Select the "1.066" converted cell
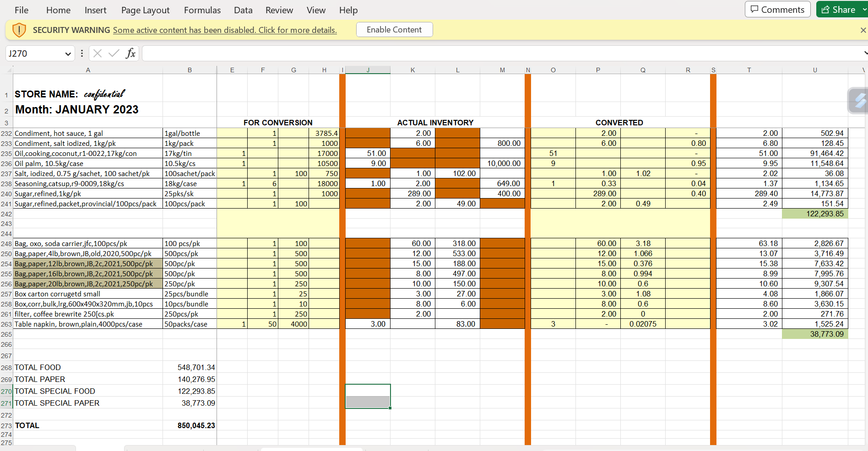 pyautogui.click(x=643, y=253)
